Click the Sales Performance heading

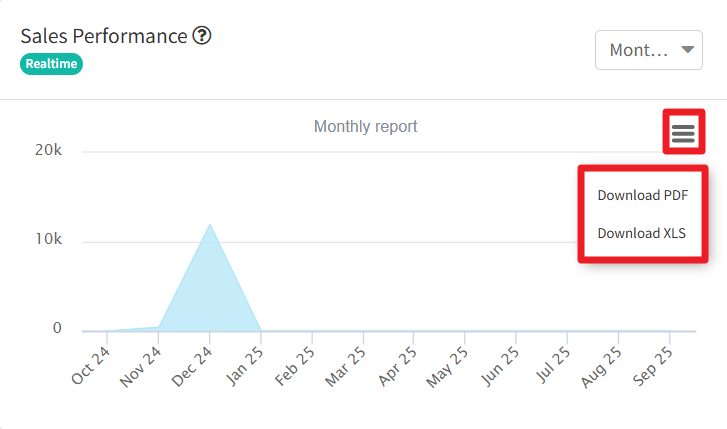pos(104,36)
